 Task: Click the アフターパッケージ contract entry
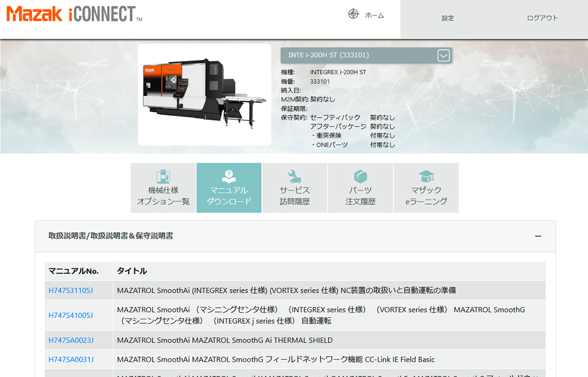338,126
